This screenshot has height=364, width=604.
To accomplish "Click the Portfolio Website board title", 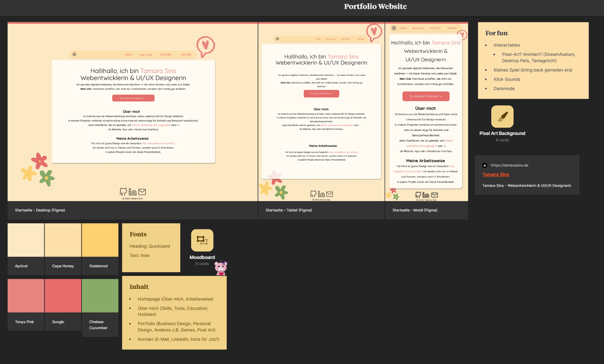I will click(x=375, y=6).
